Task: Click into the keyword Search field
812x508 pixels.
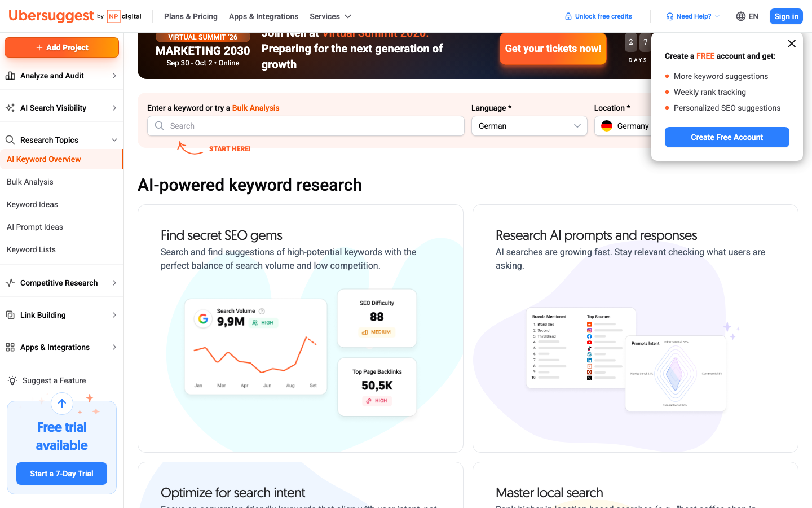Action: coord(306,126)
